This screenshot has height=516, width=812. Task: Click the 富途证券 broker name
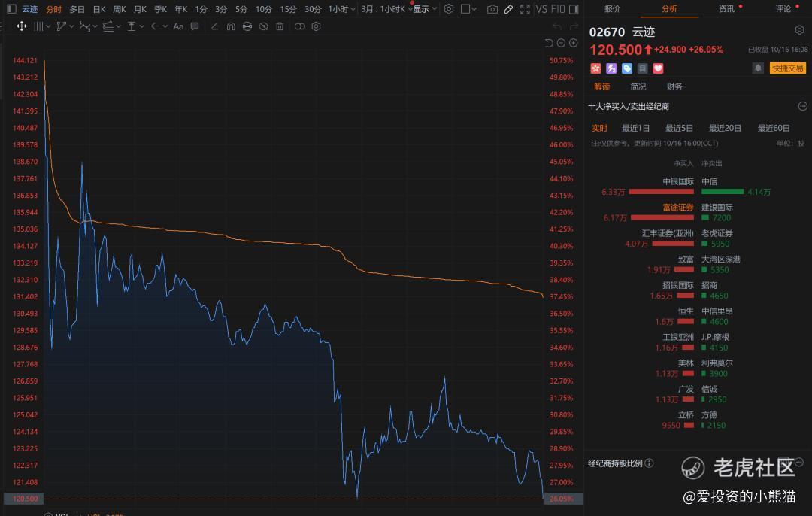678,208
